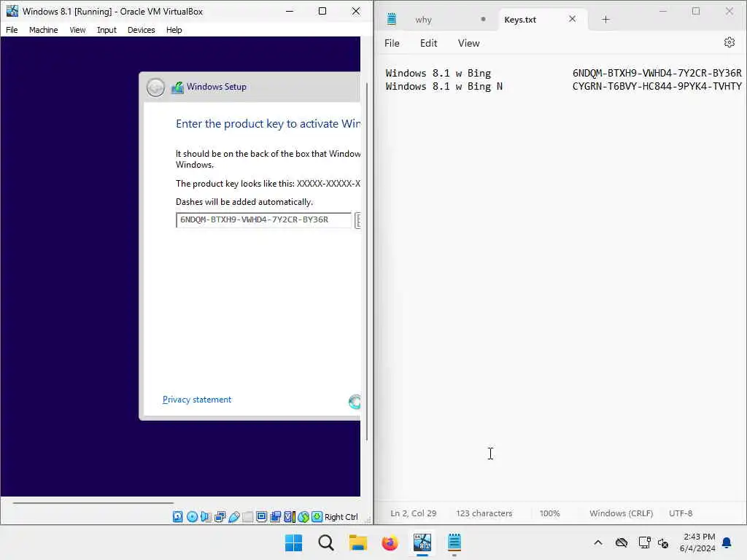This screenshot has height=560, width=747.
Task: Click UTF-8 encoding indicator in status bar
Action: tap(681, 513)
